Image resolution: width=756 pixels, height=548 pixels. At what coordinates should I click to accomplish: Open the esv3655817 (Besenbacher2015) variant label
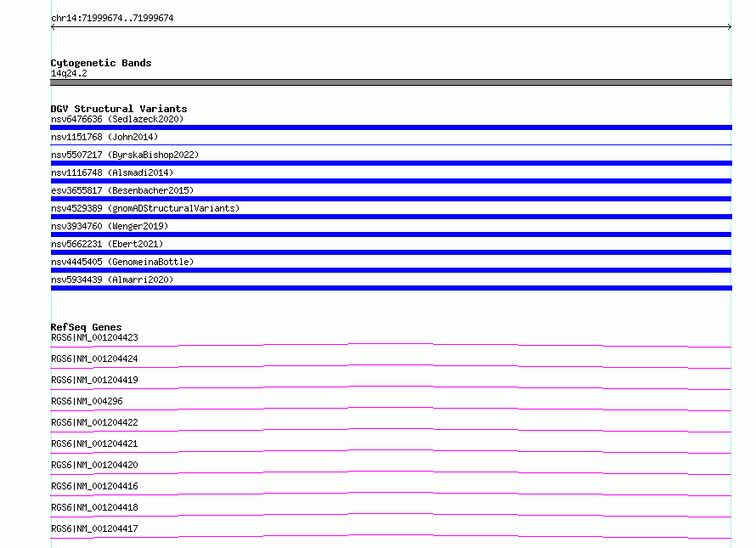point(122,190)
